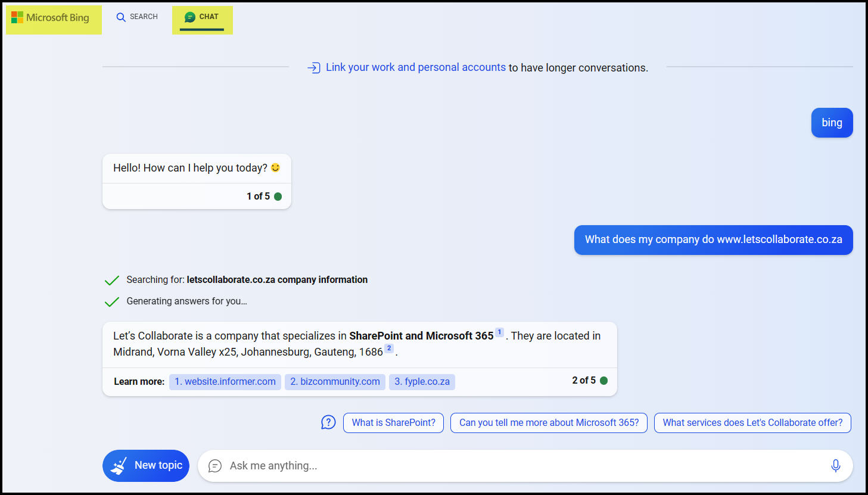Click the Microsoft Bing logo
The image size is (868, 495).
pos(51,18)
